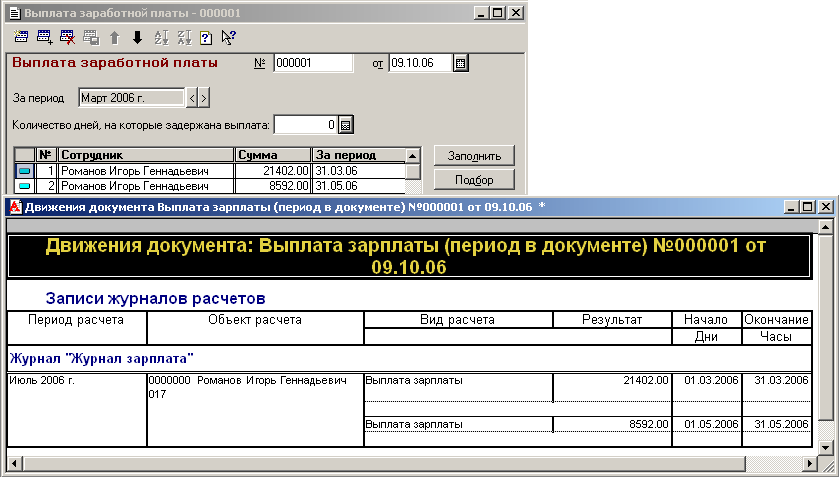Step period back with the left arrow
839x477 pixels.
192,98
